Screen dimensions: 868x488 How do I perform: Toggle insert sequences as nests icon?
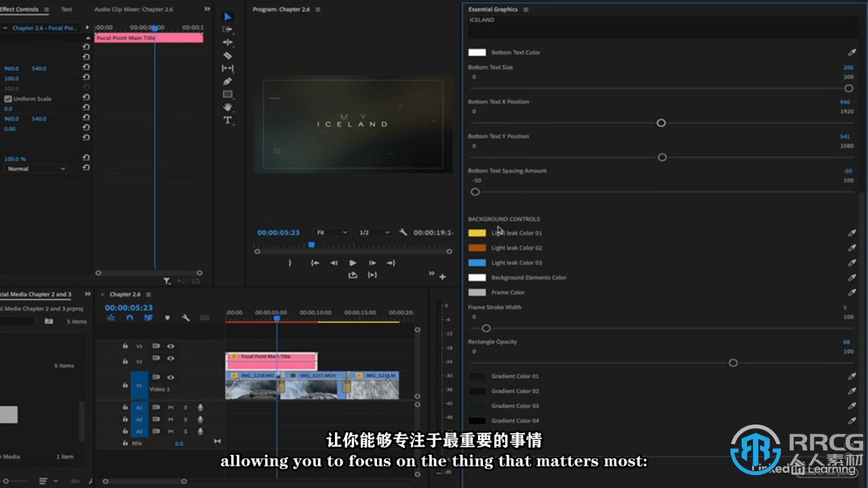tap(111, 318)
